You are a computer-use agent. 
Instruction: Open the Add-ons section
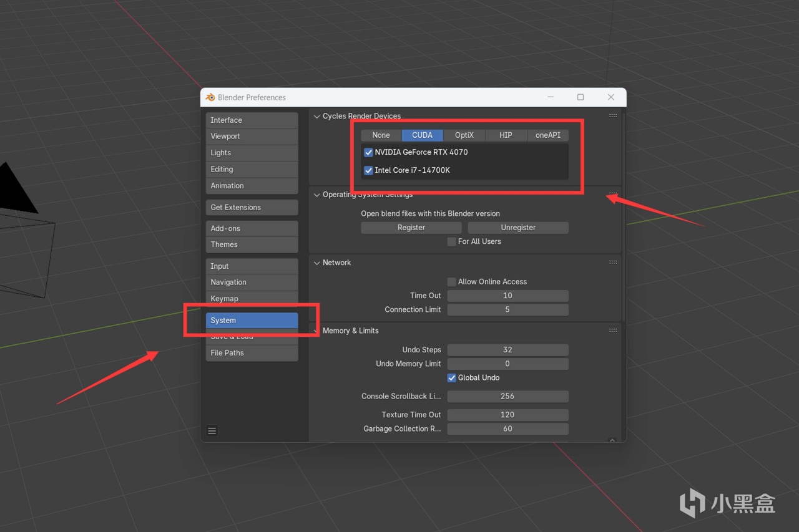252,228
